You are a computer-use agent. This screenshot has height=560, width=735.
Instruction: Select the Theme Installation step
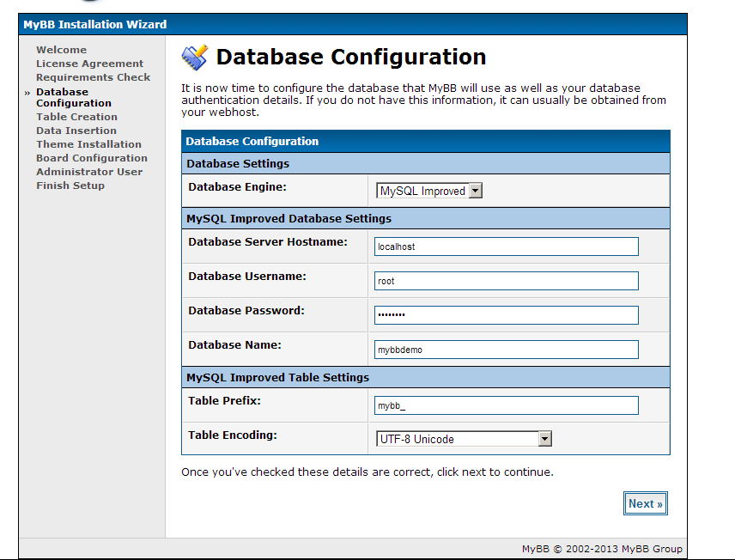(88, 144)
